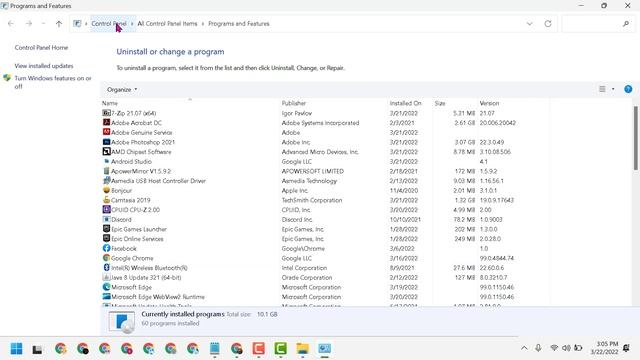Expand the chevron after All Control Panel Items
Viewport: 640px width, 360px height.
point(203,24)
